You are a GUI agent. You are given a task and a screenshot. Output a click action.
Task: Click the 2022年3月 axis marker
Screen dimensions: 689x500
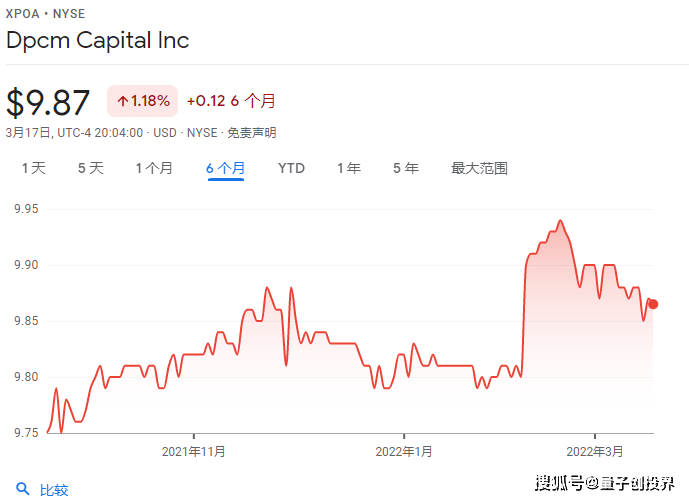pyautogui.click(x=595, y=451)
